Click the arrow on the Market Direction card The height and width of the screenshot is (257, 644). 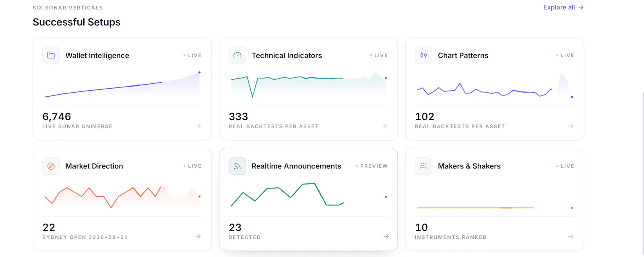pos(198,236)
